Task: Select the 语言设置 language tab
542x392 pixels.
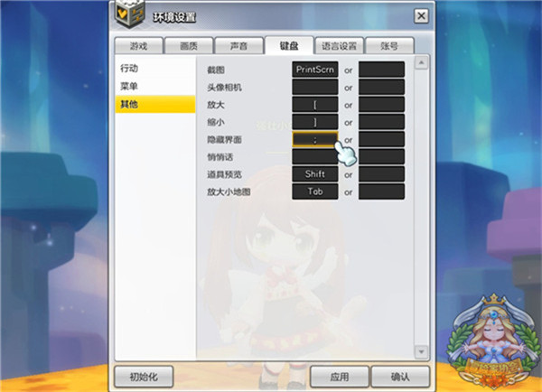Action: [x=339, y=46]
